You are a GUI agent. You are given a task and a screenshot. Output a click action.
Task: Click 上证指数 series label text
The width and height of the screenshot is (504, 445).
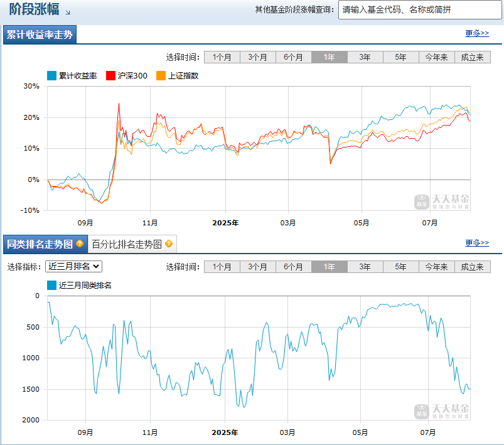[x=183, y=76]
